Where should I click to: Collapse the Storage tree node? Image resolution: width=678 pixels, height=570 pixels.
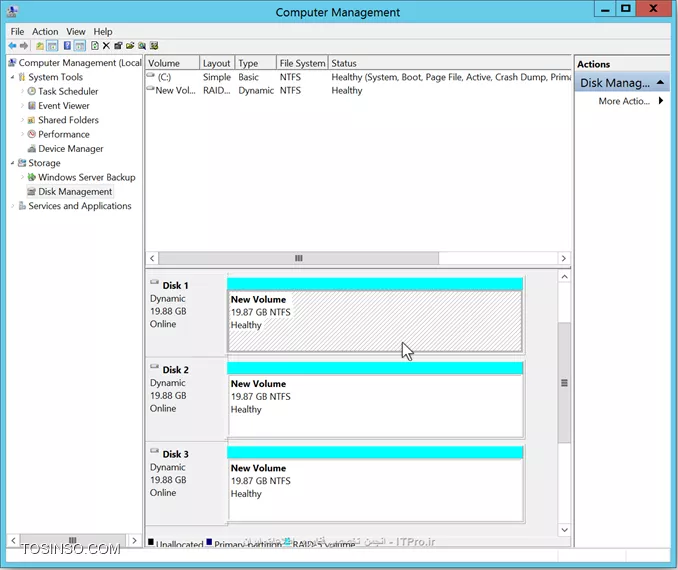(x=13, y=163)
